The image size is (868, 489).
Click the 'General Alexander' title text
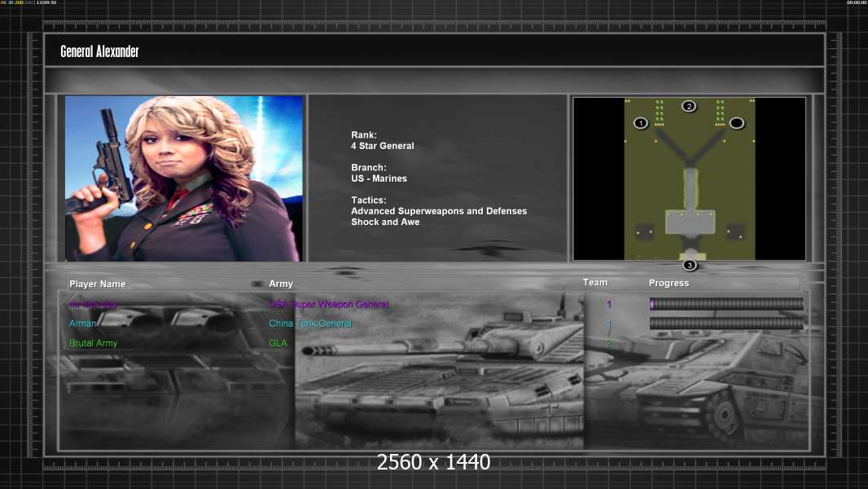[99, 51]
